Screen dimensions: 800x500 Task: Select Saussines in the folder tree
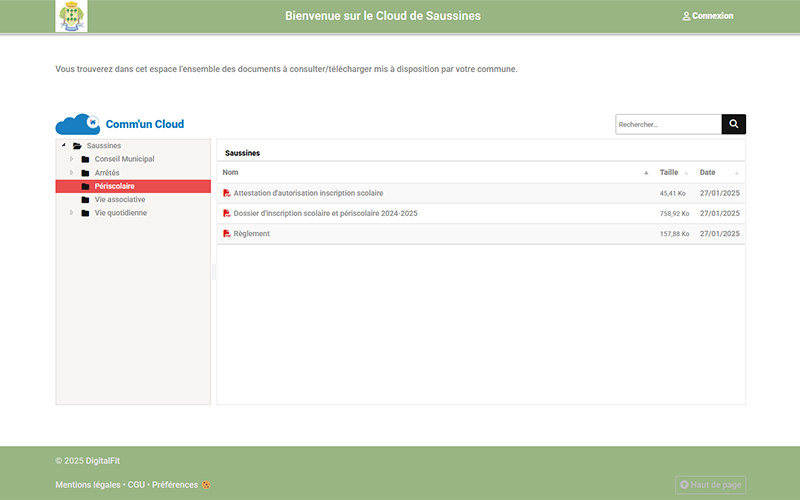click(104, 146)
